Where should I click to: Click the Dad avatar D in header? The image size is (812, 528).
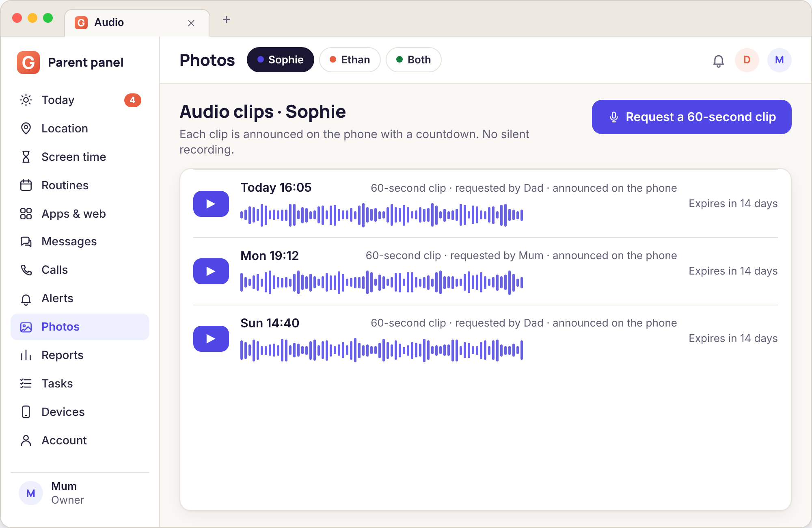[x=747, y=60]
